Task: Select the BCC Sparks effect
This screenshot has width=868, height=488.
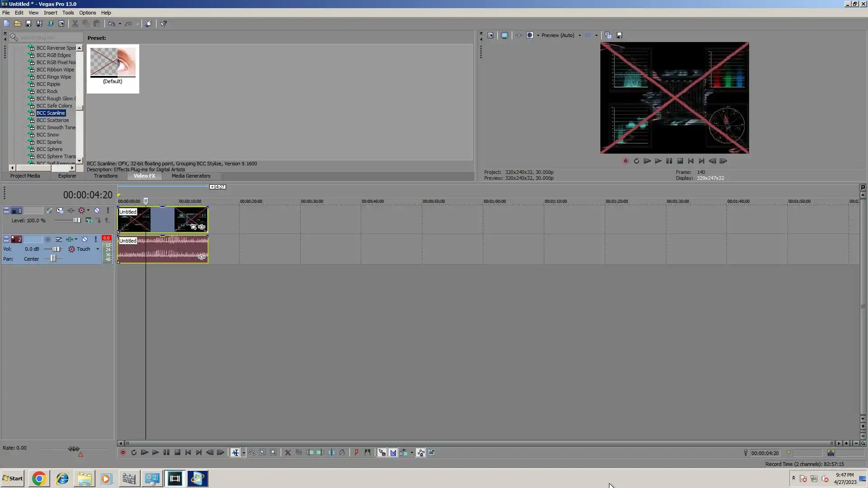Action: 49,142
